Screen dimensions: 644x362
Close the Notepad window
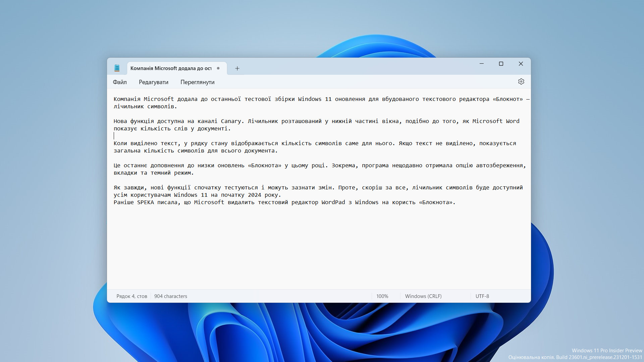point(521,64)
